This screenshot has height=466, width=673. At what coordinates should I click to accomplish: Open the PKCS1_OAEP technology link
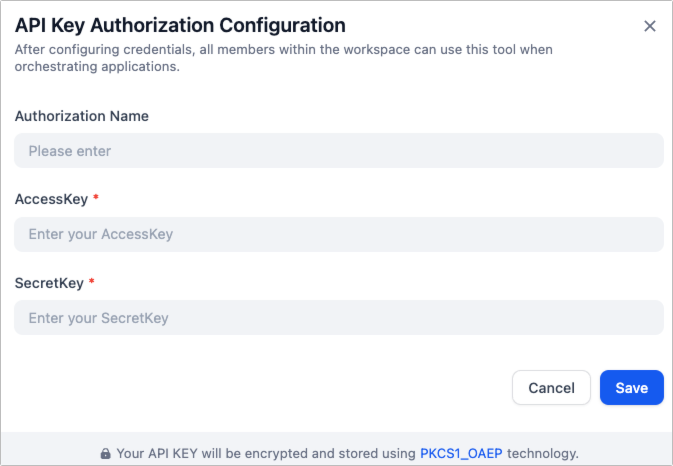coord(463,453)
